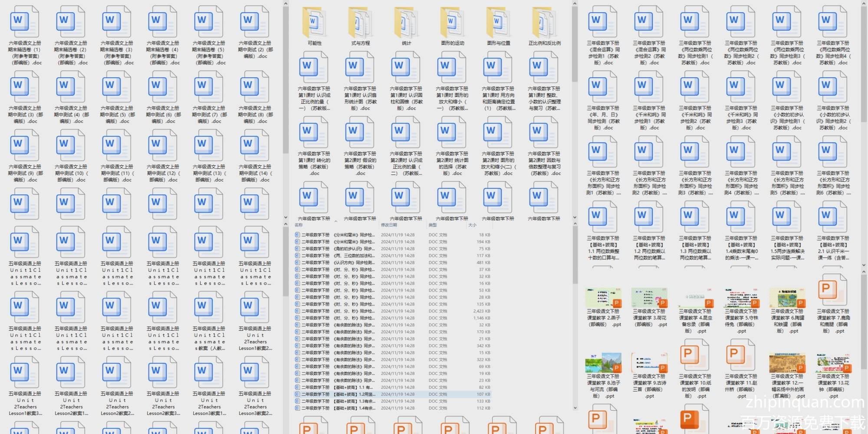
Task: Select the 《年、月、日》同步检测 Word document
Action: 603,88
